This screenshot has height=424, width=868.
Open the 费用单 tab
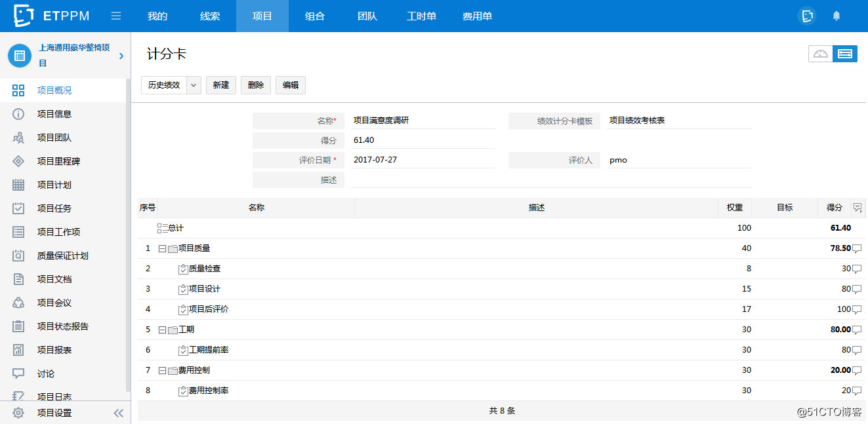[x=477, y=16]
